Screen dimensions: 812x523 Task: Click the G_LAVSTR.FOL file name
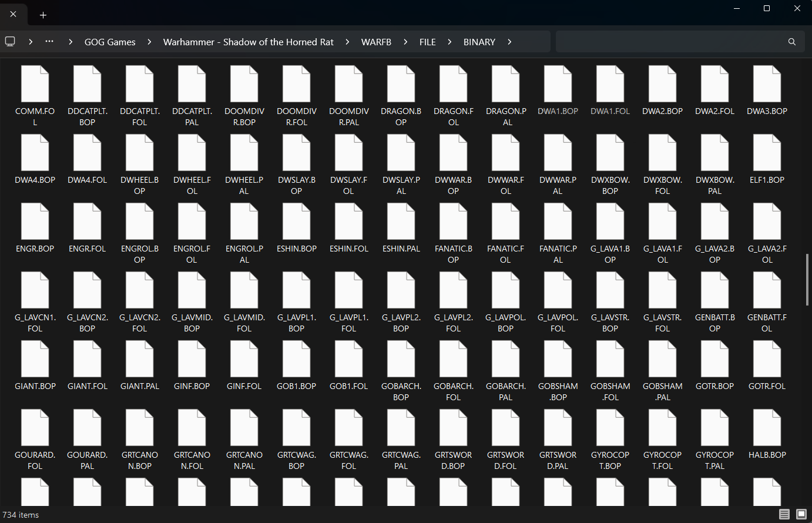663,323
